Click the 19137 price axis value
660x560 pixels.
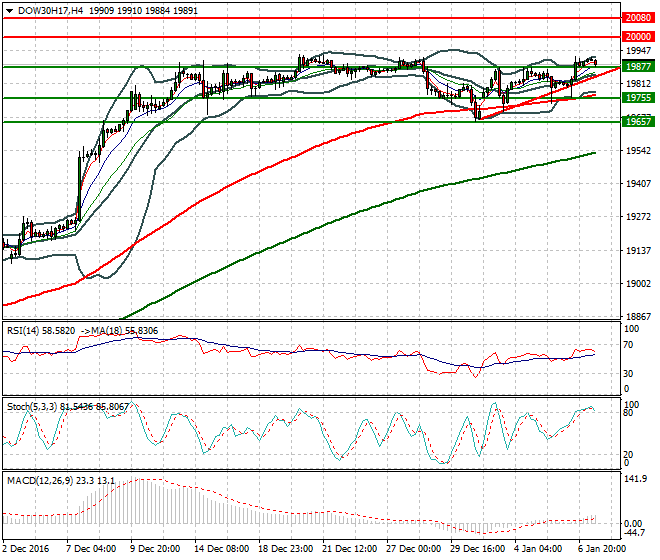[639, 251]
